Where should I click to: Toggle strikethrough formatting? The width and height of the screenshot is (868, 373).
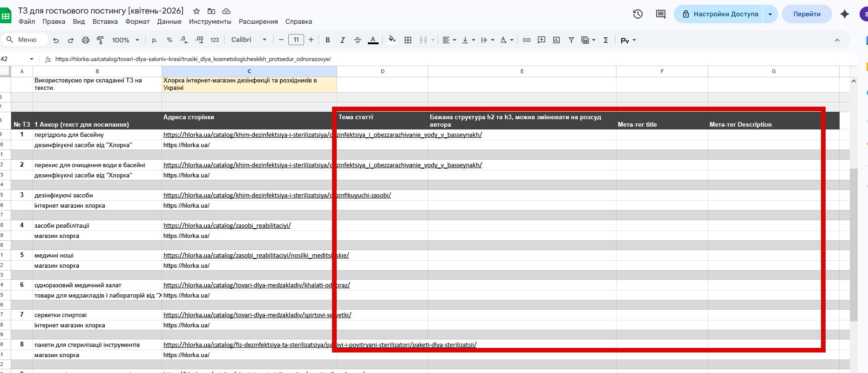[357, 40]
